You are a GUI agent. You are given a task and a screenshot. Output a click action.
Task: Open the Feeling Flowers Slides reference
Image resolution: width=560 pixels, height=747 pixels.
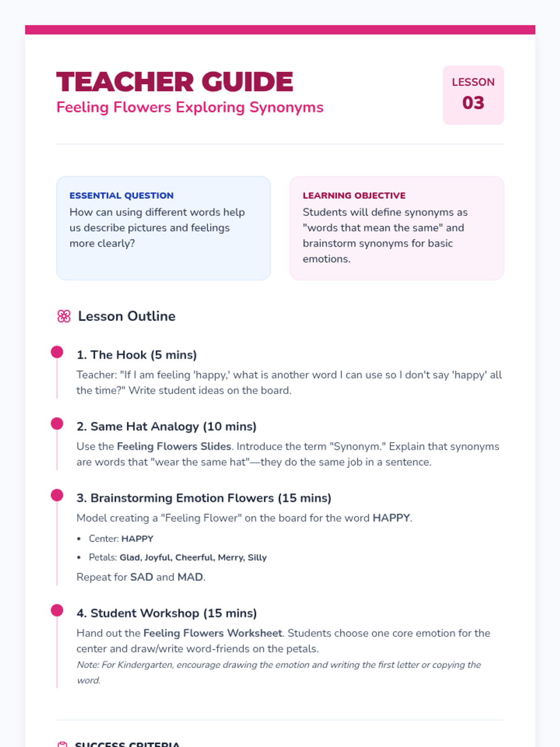(174, 446)
